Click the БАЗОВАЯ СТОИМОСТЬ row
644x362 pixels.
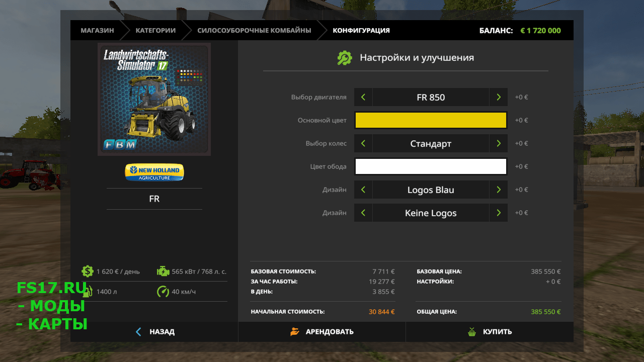pyautogui.click(x=323, y=271)
